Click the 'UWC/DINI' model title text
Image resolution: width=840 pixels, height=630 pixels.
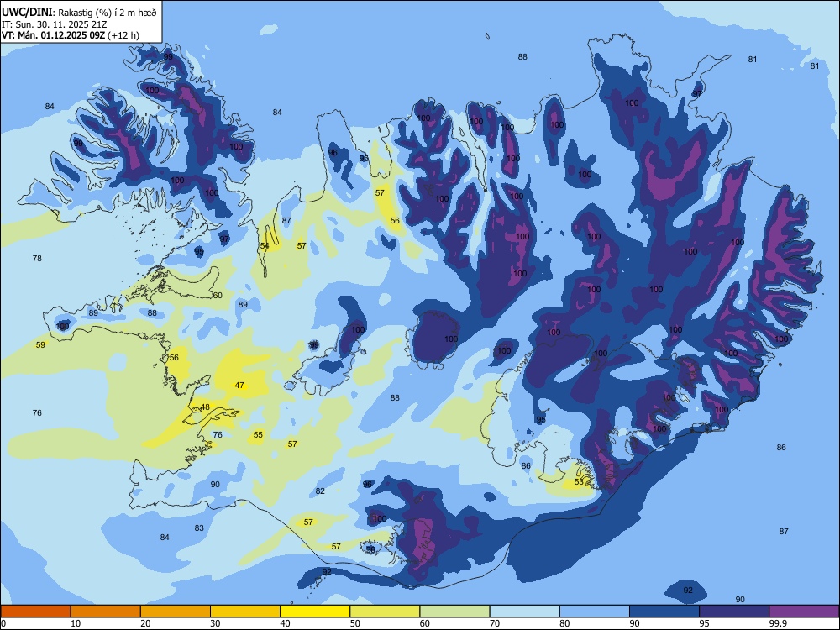(27, 12)
